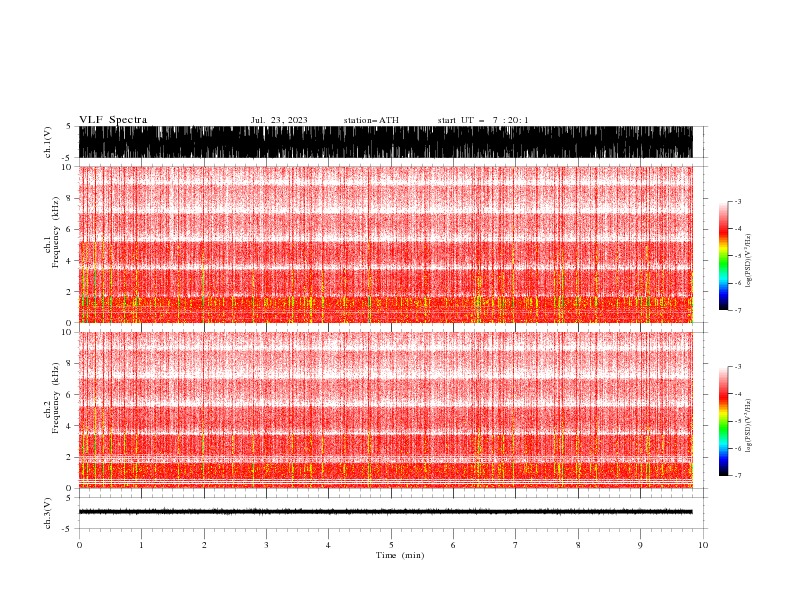Screen dimensions: 792x612
Task: Click the ch.1 spectrogram plot area
Action: click(385, 244)
